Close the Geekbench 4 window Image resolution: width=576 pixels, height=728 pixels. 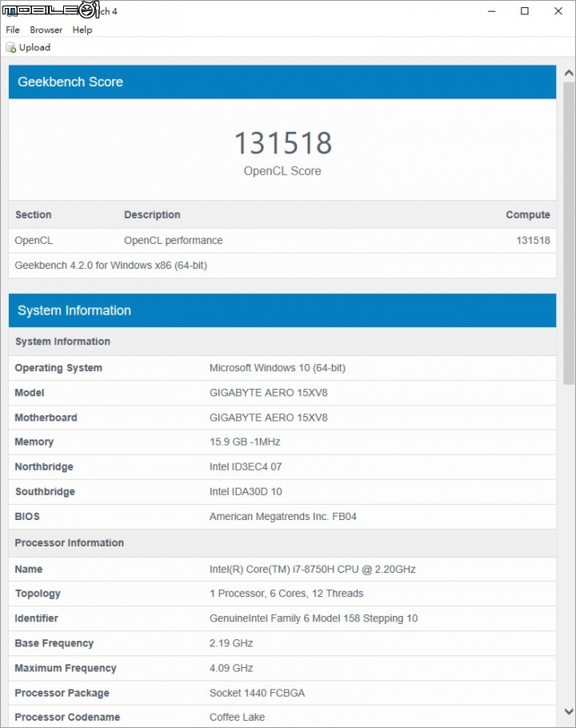(558, 11)
